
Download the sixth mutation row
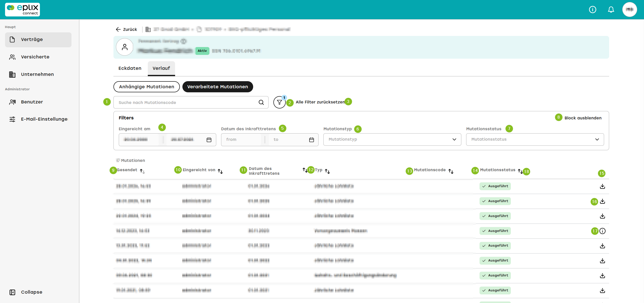coord(602,261)
